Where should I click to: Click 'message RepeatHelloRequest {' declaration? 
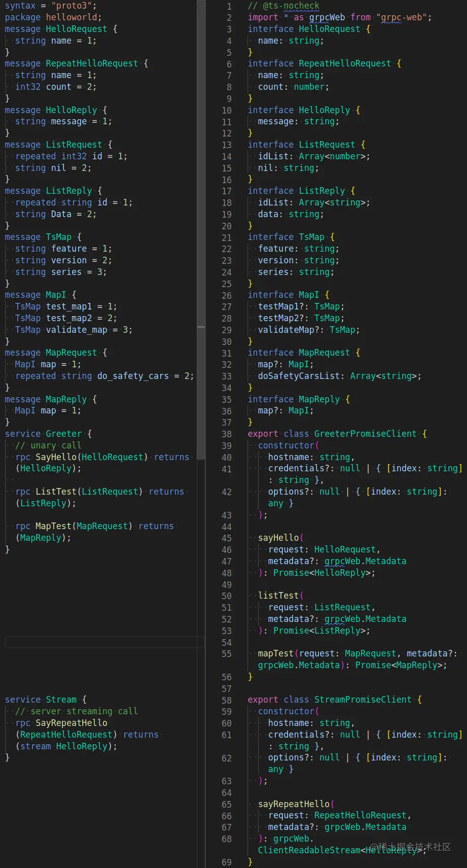pyautogui.click(x=77, y=63)
